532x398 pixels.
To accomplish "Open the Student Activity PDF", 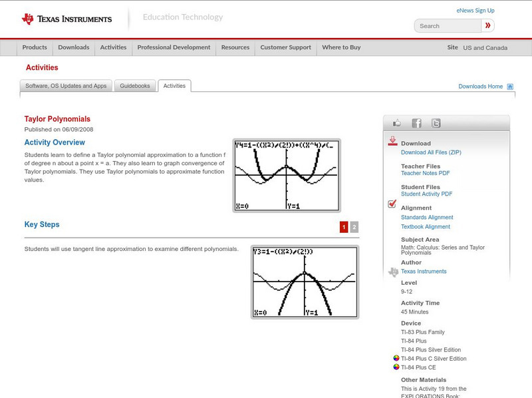I will pos(426,194).
